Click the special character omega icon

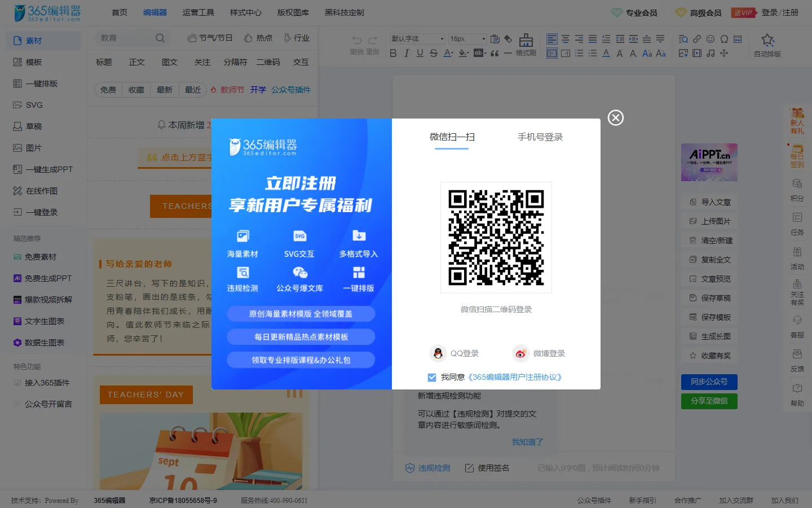724,39
